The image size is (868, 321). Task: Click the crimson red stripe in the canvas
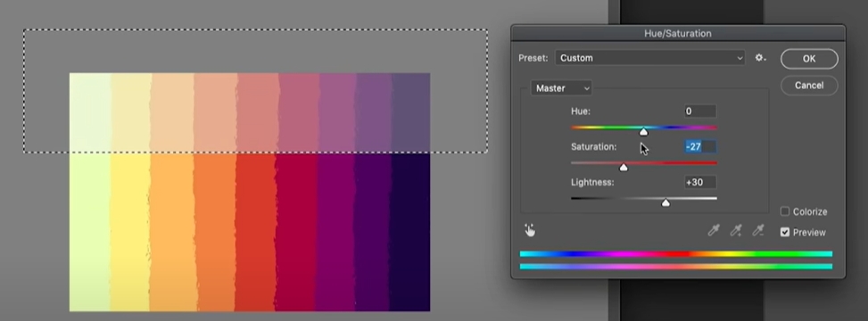coord(296,233)
